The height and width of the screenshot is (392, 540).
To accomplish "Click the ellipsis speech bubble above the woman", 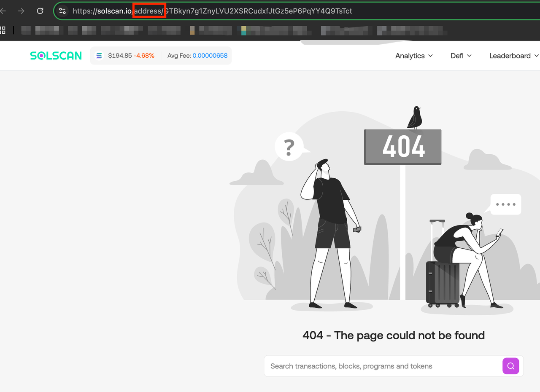I will [x=505, y=204].
